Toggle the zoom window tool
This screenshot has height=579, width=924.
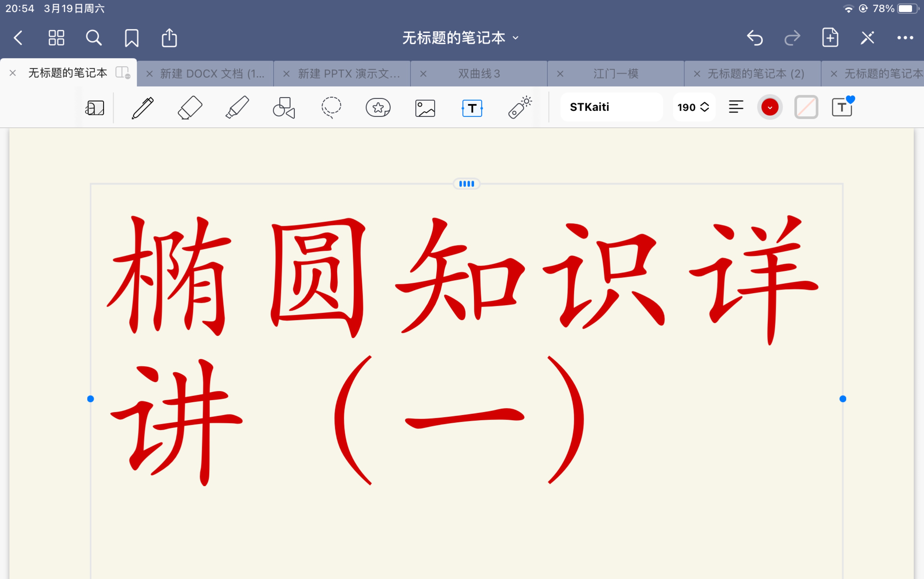pos(95,108)
